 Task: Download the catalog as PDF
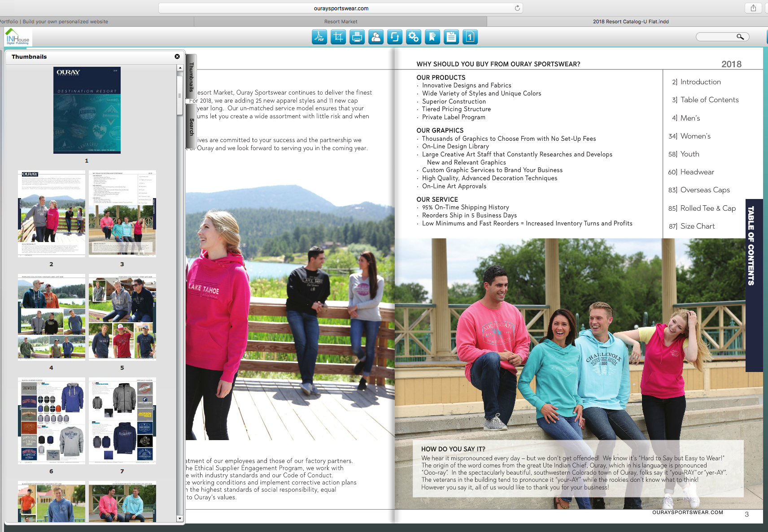[x=319, y=37]
